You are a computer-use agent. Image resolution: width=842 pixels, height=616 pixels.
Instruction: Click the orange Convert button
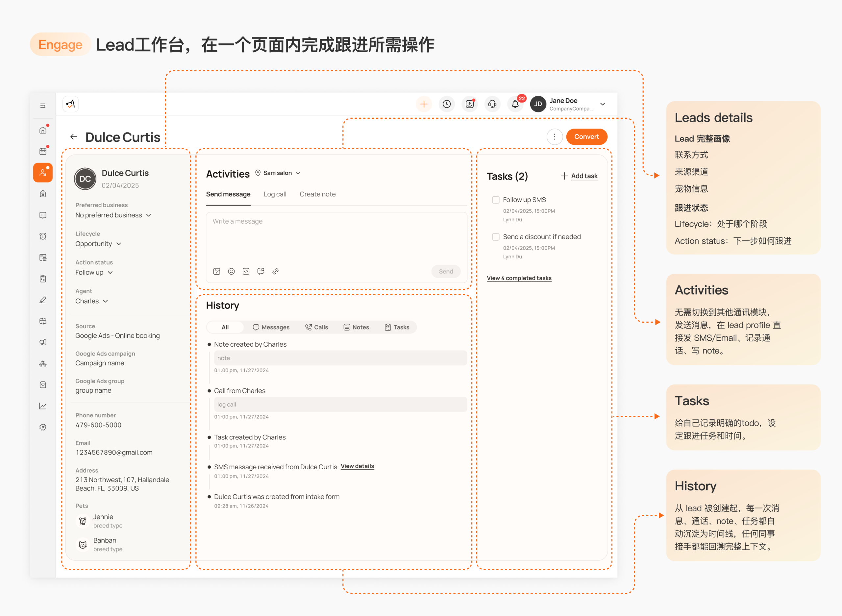pos(586,137)
